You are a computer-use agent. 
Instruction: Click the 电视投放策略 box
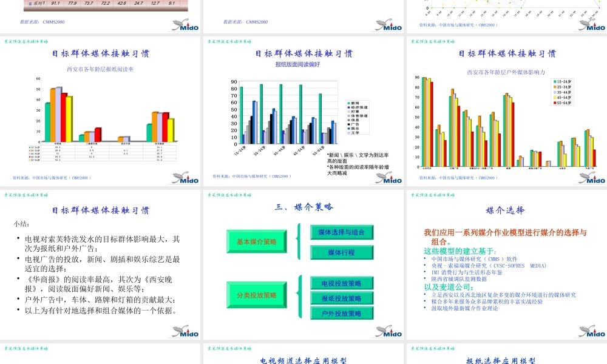pos(342,283)
